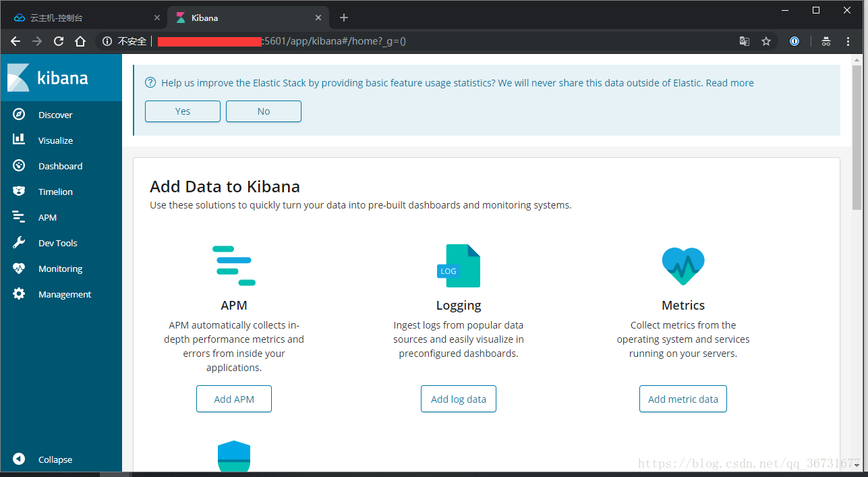Open the Discover compass icon
Image resolution: width=868 pixels, height=477 pixels.
point(19,115)
